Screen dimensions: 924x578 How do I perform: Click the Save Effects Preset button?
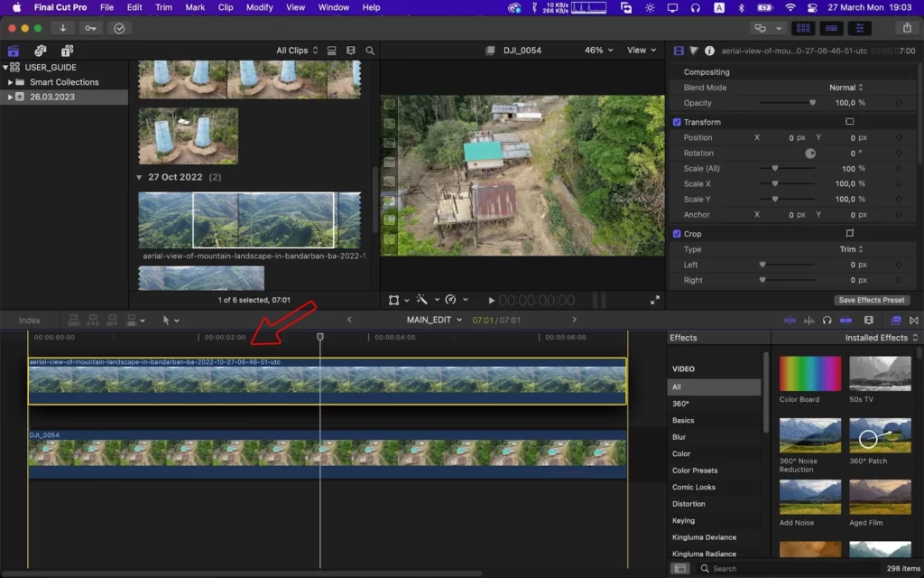872,300
